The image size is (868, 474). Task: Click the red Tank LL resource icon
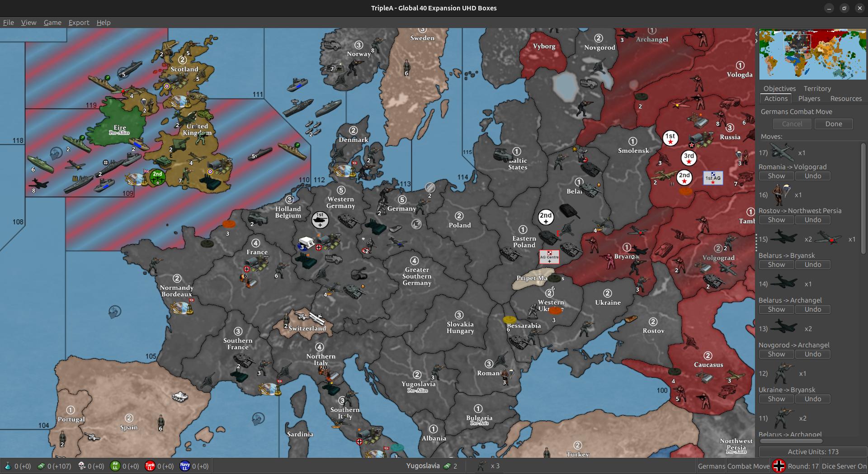tap(150, 466)
